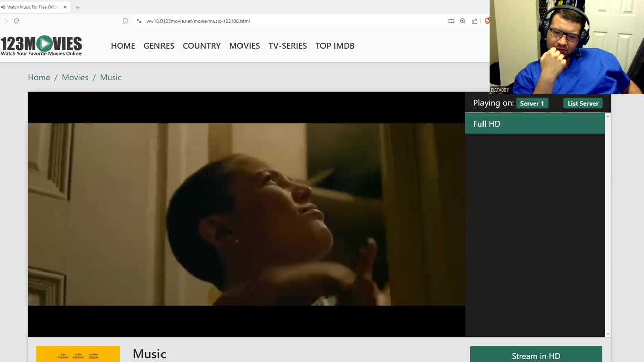Click the movie video player
The height and width of the screenshot is (362, 644).
pyautogui.click(x=247, y=214)
